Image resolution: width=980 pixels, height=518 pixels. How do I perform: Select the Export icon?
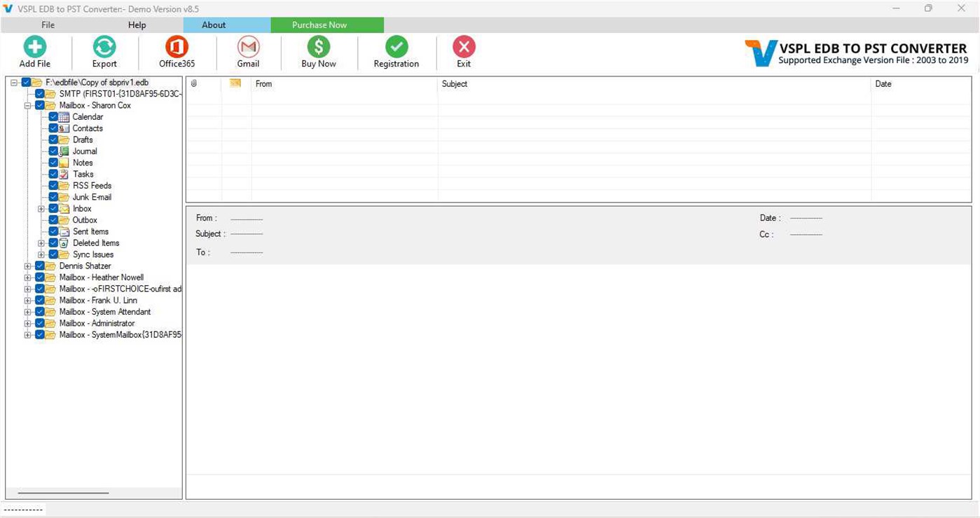104,50
